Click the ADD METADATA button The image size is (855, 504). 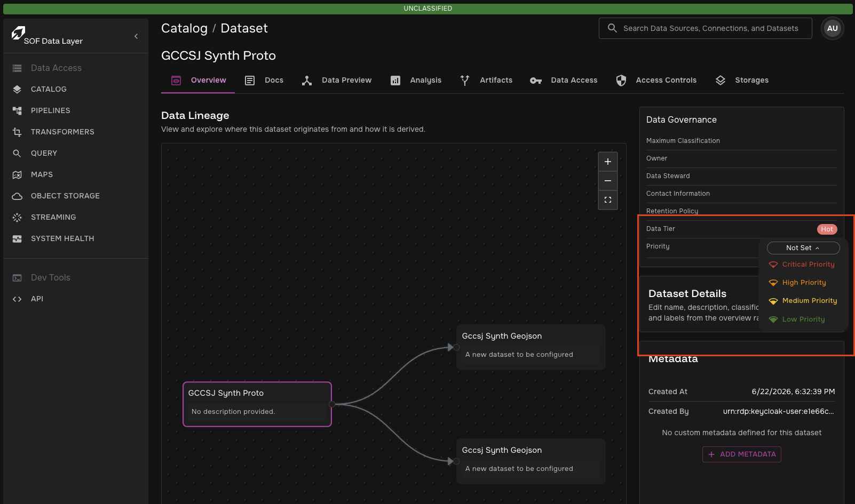pyautogui.click(x=742, y=454)
